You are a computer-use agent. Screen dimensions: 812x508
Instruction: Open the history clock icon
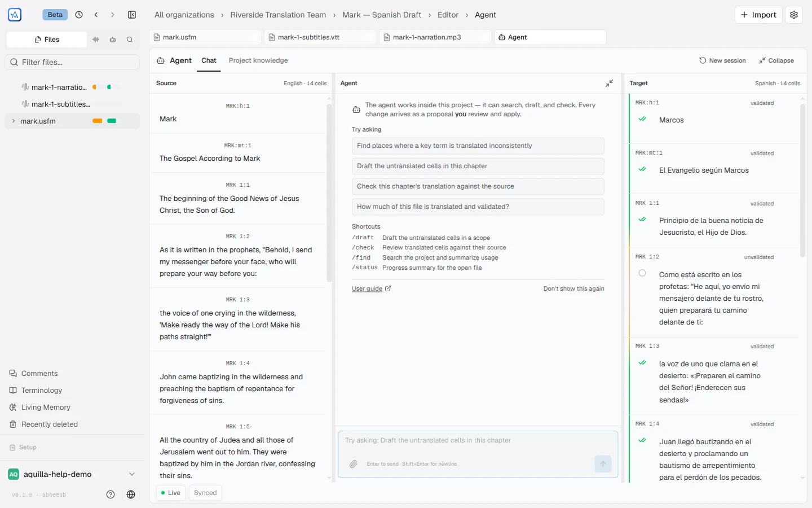pos(79,15)
